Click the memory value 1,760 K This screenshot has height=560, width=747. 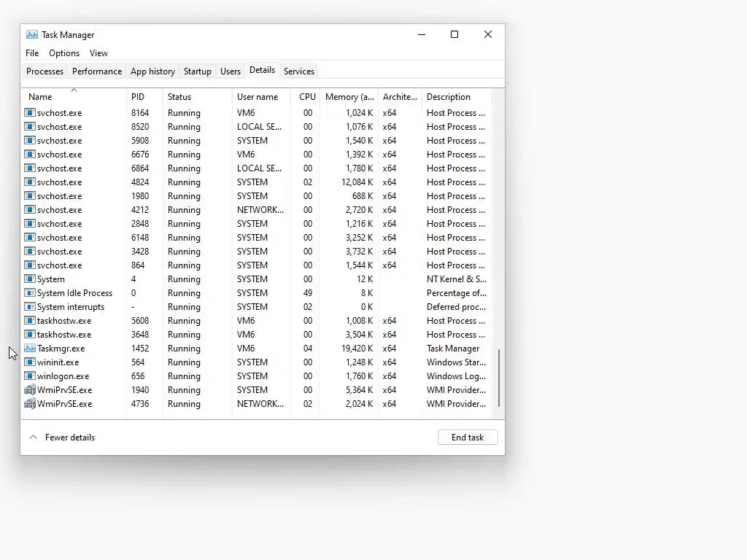(x=360, y=376)
